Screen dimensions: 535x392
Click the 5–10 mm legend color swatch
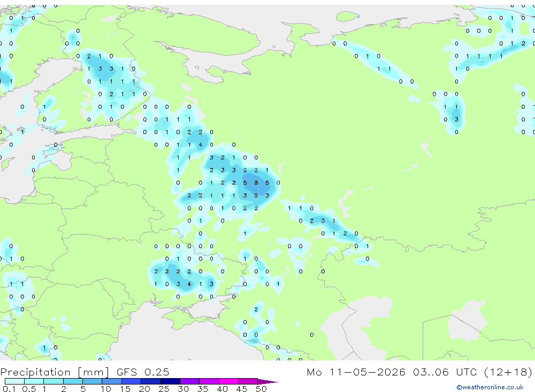tap(93, 381)
